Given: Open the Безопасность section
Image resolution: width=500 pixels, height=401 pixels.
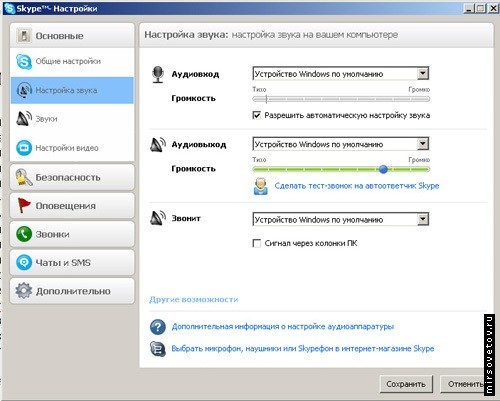Looking at the screenshot, I should click(x=72, y=177).
